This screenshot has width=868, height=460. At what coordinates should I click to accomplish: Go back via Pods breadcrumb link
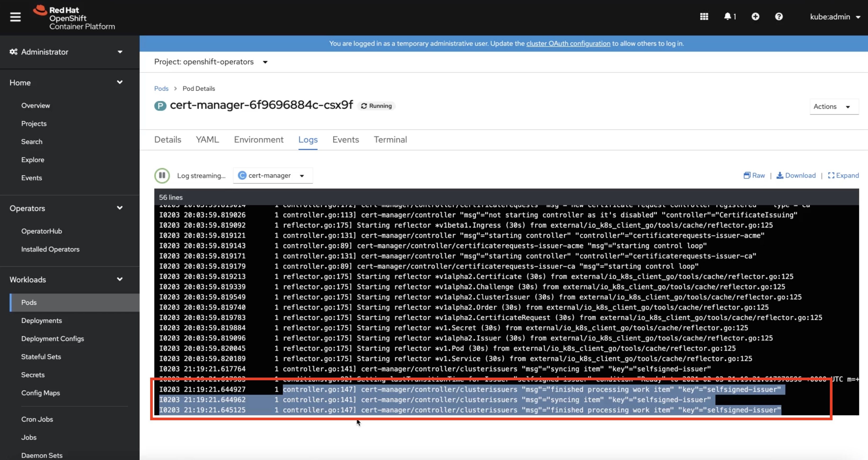click(161, 88)
